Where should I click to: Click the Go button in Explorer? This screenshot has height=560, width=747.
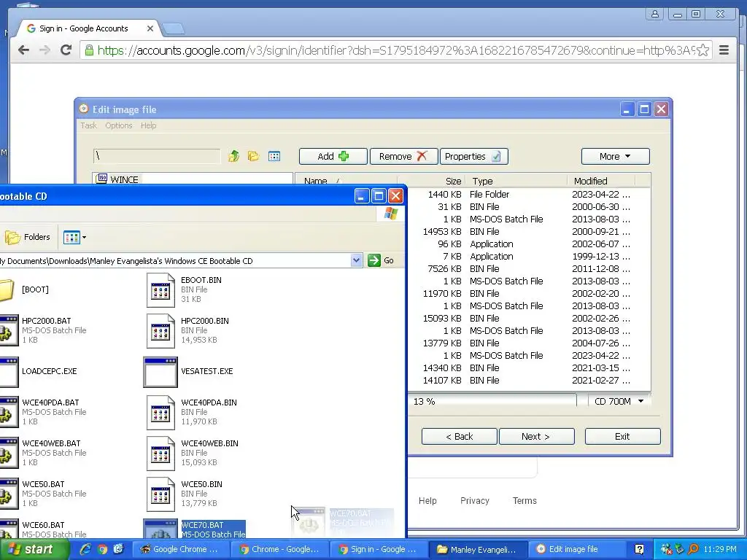(x=381, y=260)
